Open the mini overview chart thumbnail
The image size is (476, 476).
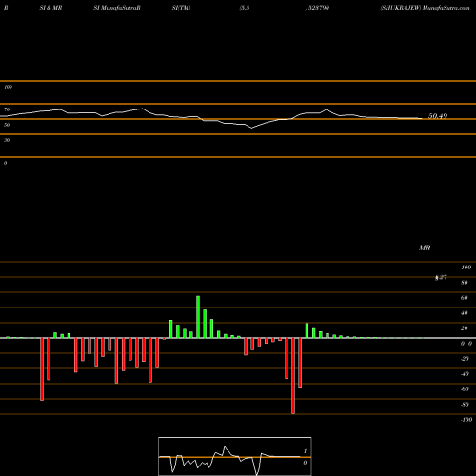pyautogui.click(x=235, y=456)
